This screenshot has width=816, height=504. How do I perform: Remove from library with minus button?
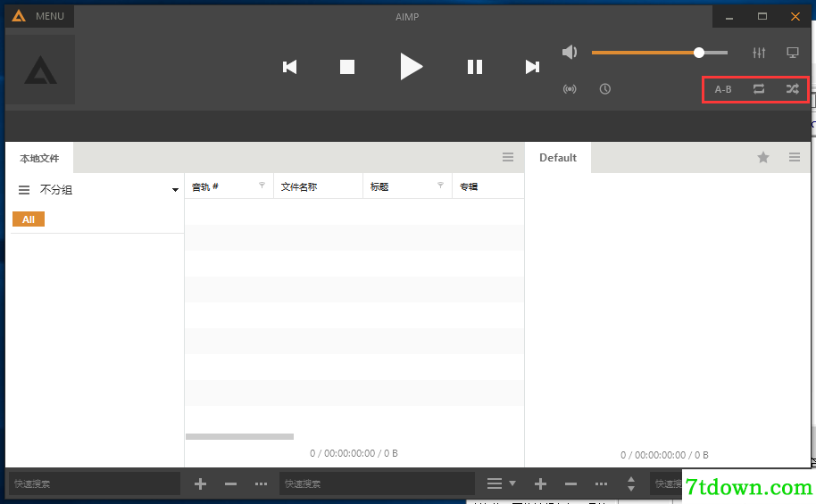(230, 484)
